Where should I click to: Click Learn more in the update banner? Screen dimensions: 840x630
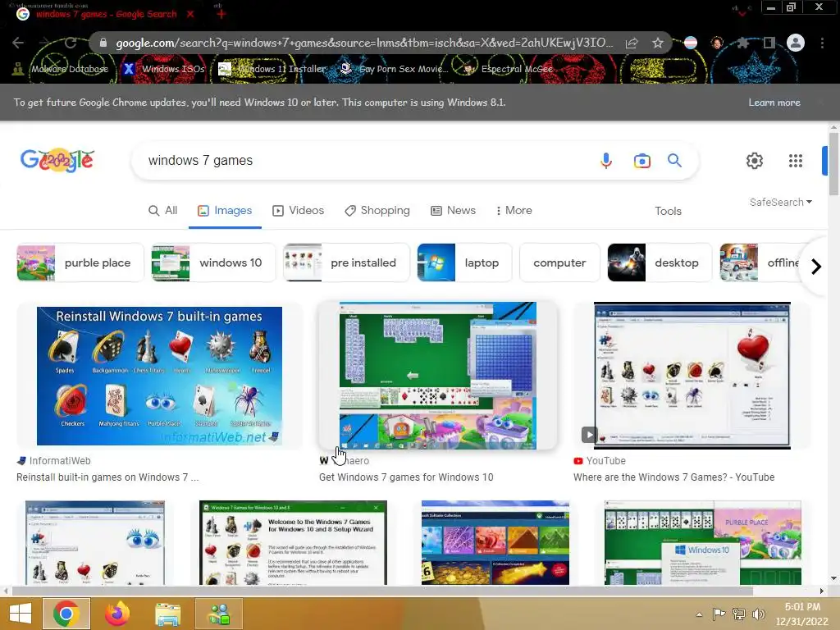[x=774, y=103]
